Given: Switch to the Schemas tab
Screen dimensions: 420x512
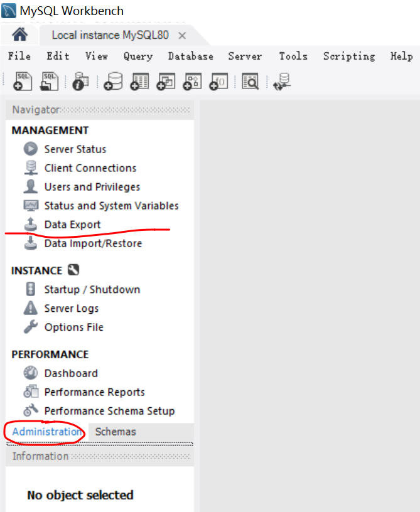Looking at the screenshot, I should [x=116, y=432].
